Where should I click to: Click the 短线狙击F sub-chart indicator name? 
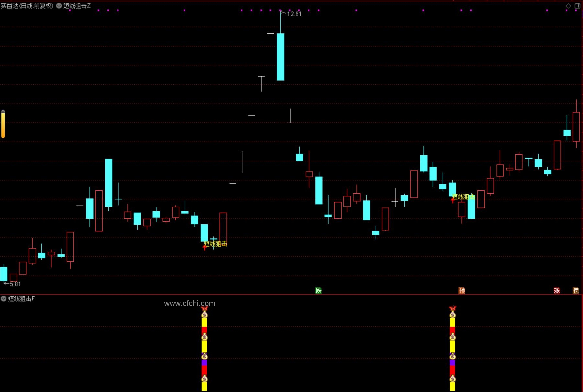click(x=21, y=298)
